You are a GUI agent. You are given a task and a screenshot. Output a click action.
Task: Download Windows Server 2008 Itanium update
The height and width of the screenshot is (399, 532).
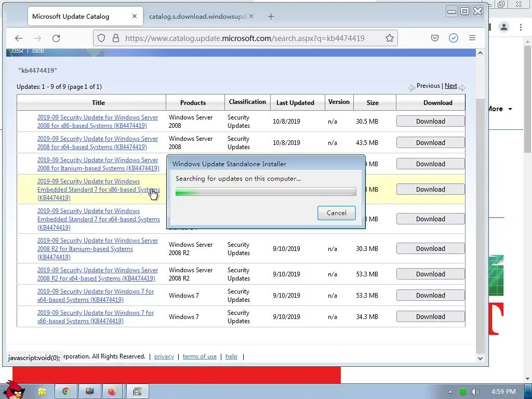tap(431, 164)
